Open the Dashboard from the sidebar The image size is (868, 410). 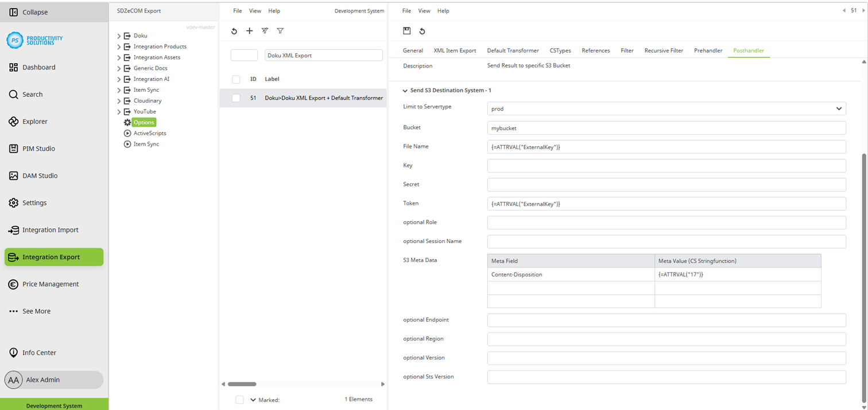point(39,67)
